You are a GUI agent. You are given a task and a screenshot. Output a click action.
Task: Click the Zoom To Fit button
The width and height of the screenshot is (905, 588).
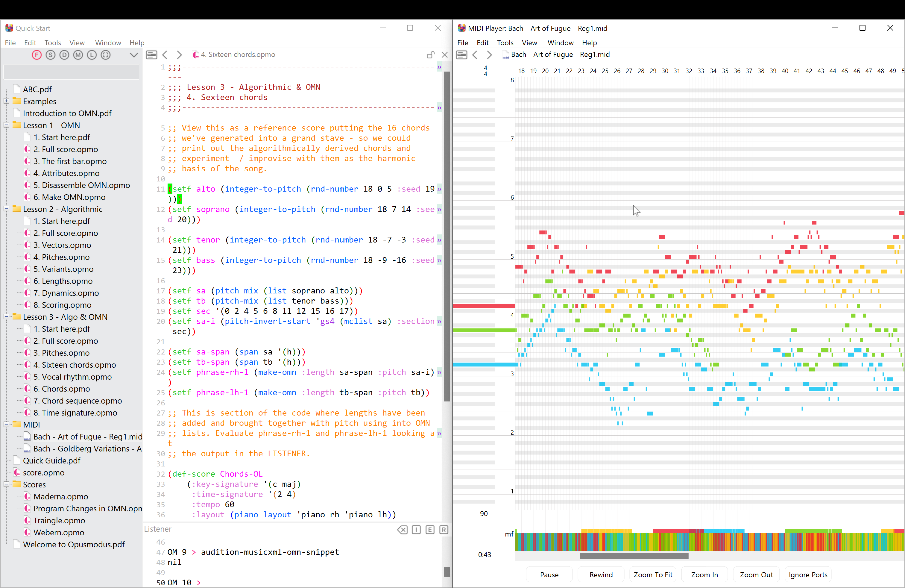[x=652, y=574]
